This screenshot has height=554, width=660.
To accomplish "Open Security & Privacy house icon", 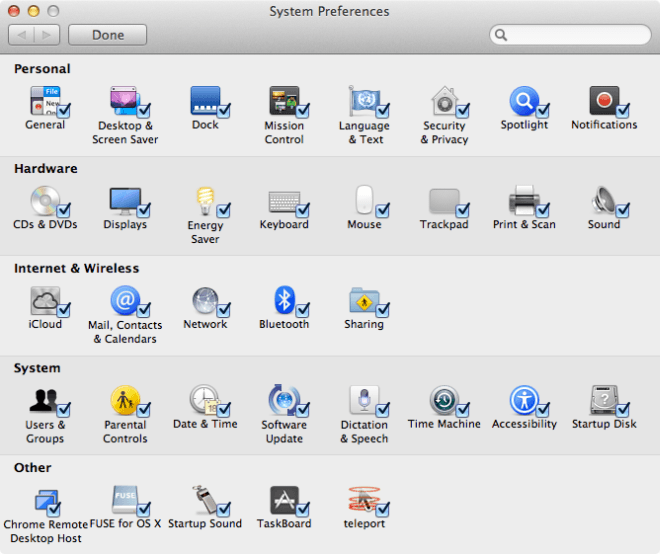I will (x=444, y=101).
